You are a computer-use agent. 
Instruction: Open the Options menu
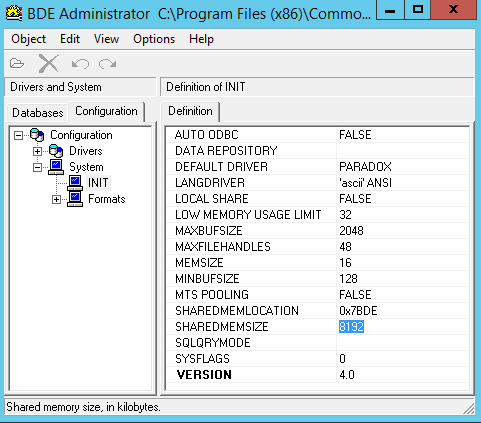pos(154,39)
